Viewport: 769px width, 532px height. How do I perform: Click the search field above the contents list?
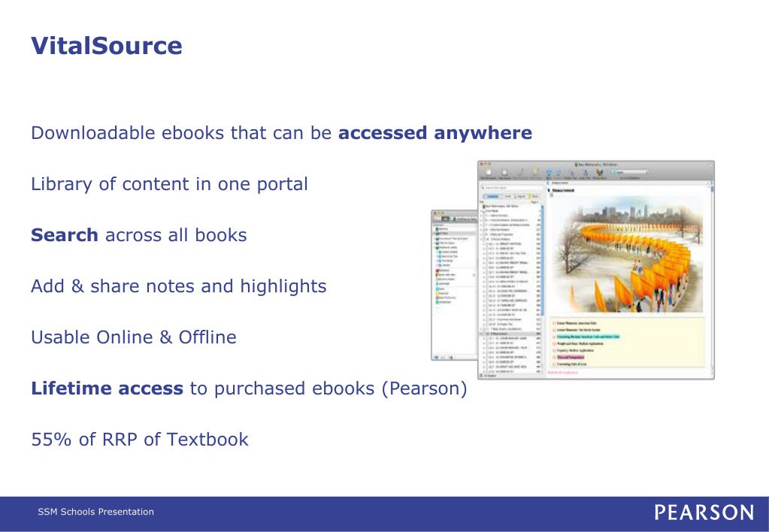point(511,187)
